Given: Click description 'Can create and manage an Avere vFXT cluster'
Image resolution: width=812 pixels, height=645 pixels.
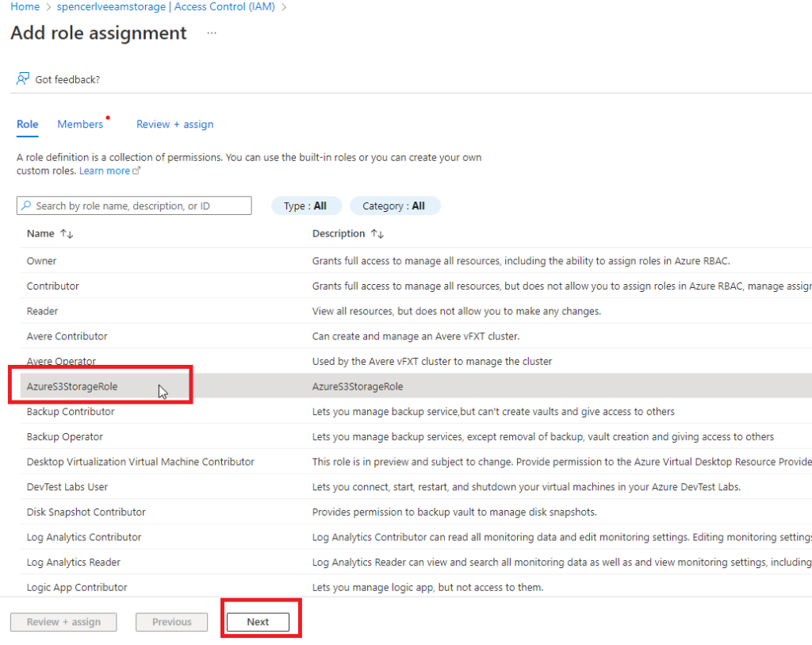Looking at the screenshot, I should pyautogui.click(x=416, y=336).
